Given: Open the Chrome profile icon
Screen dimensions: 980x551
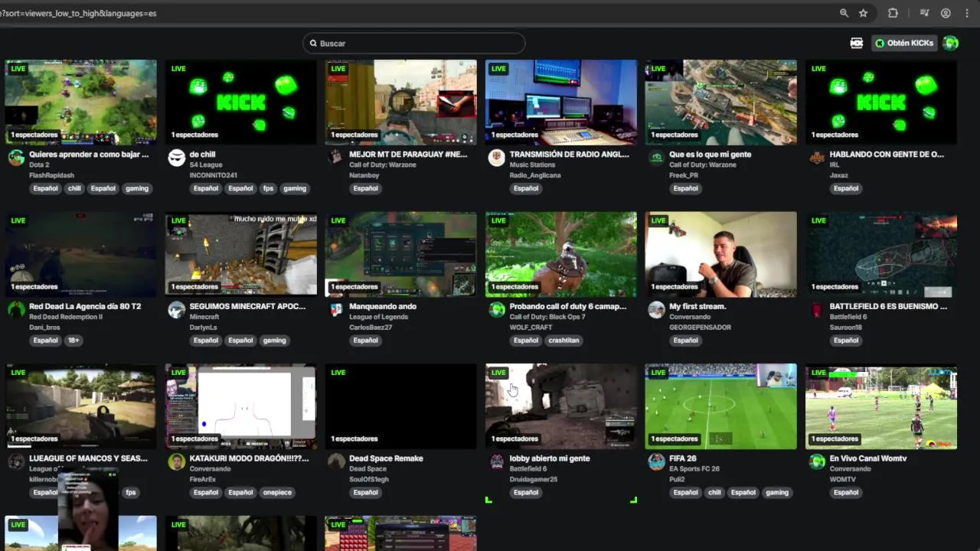Looking at the screenshot, I should 946,13.
